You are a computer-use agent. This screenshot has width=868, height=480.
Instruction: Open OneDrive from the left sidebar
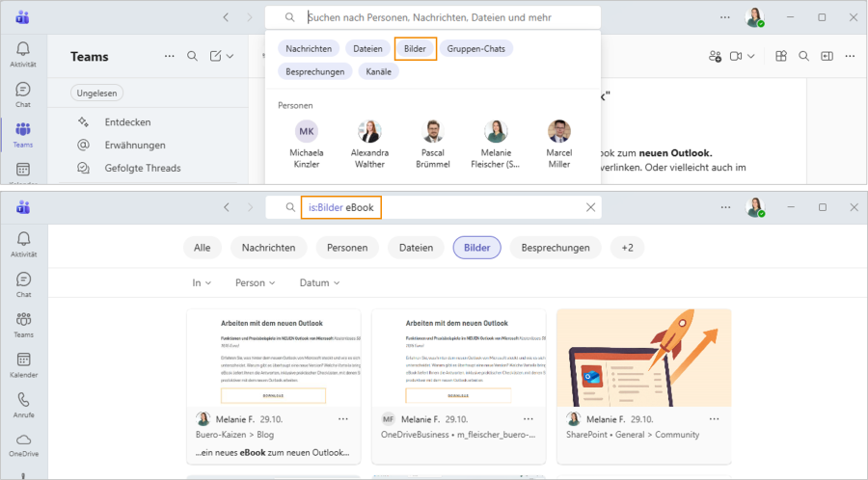point(23,445)
